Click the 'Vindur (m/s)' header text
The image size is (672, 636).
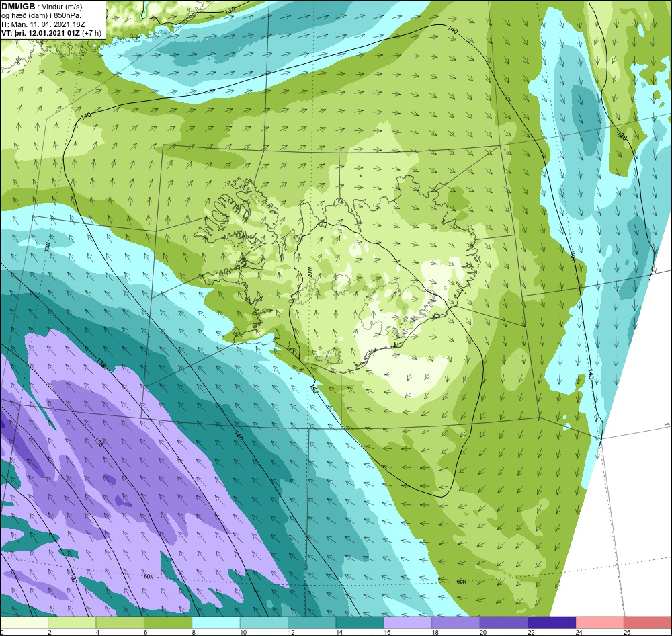coord(63,7)
